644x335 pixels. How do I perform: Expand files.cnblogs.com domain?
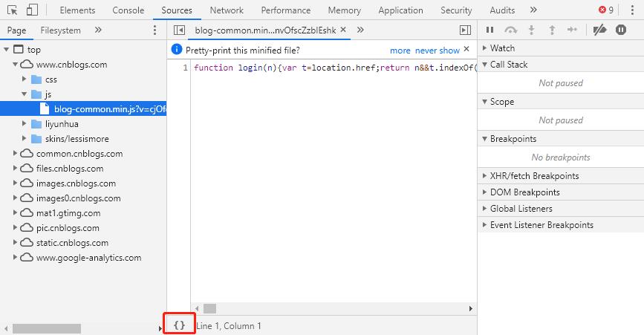click(15, 169)
